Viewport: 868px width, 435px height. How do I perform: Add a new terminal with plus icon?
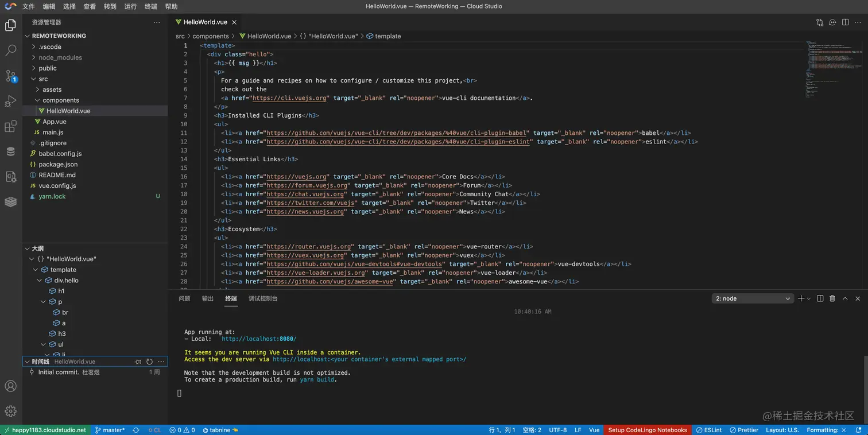[x=801, y=298]
